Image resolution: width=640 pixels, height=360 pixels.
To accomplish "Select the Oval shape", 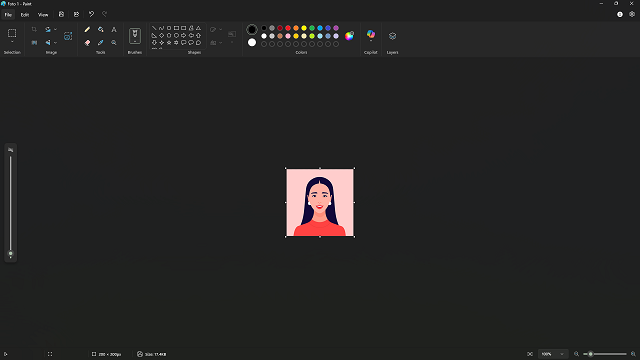I will (x=169, y=28).
